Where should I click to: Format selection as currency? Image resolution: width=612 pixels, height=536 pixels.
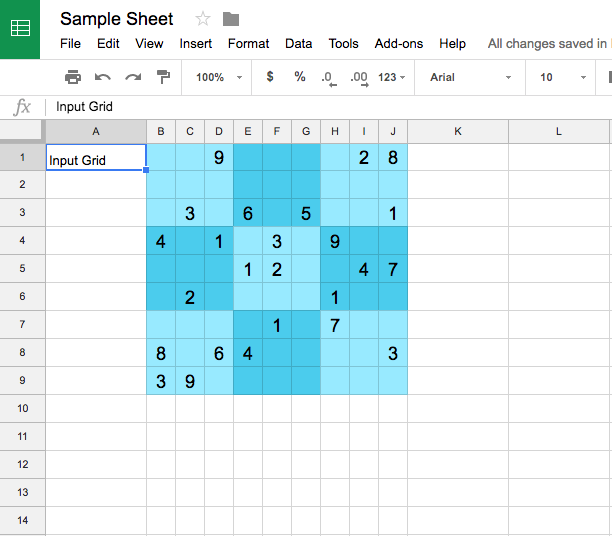[x=270, y=77]
